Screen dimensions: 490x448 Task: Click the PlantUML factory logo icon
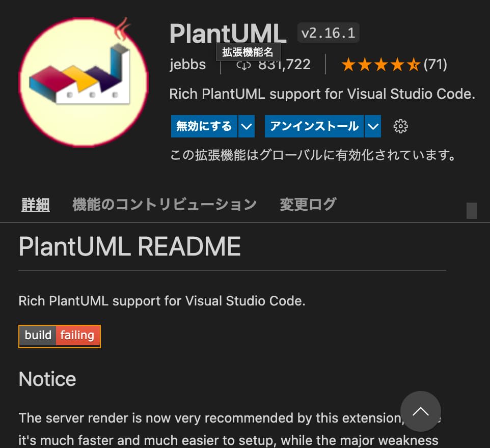pyautogui.click(x=84, y=82)
